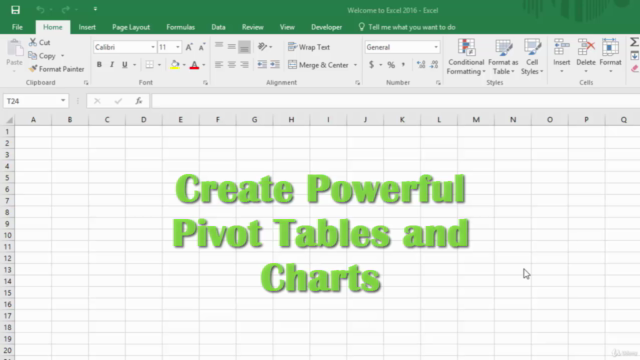The image size is (640, 360).
Task: Switch to the Formulas tab
Action: [180, 27]
